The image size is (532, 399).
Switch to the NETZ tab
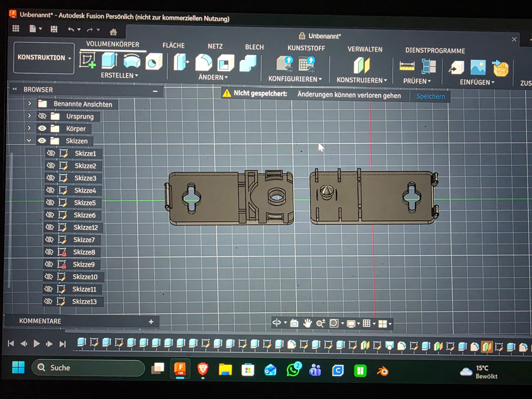pos(215,47)
